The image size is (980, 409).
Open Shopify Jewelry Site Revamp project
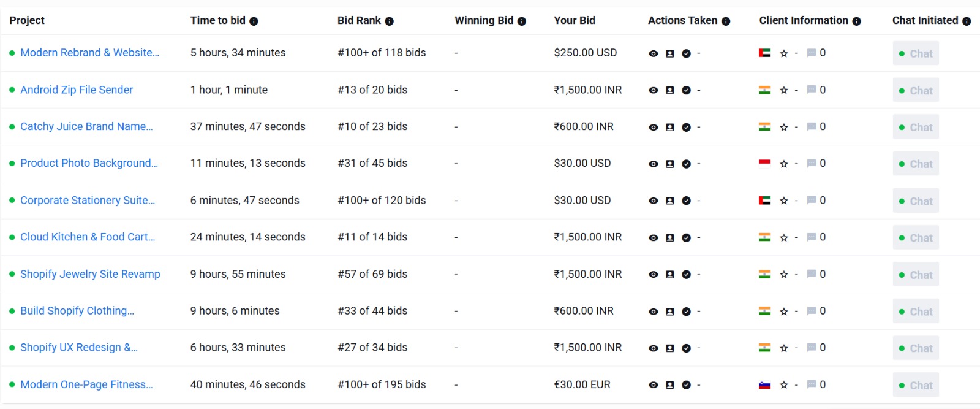pyautogui.click(x=90, y=274)
